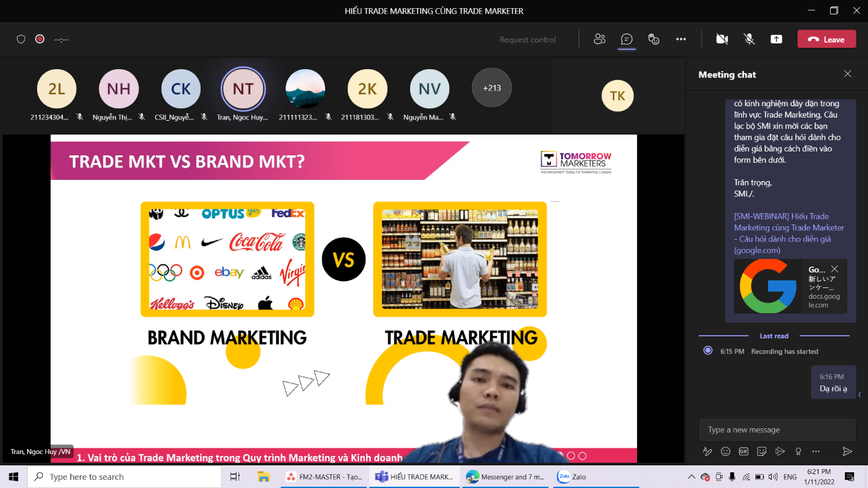Click the battery tray icon
Image resolution: width=868 pixels, height=488 pixels.
pyautogui.click(x=759, y=477)
